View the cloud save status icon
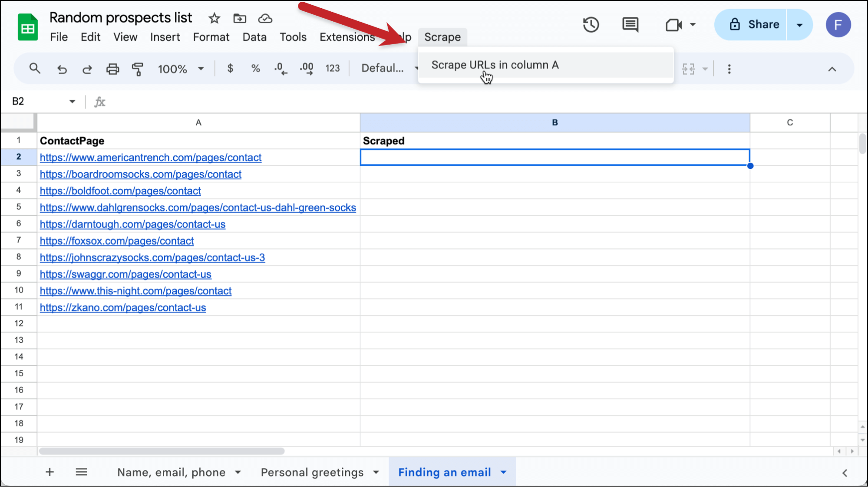Image resolution: width=868 pixels, height=487 pixels. 265,18
